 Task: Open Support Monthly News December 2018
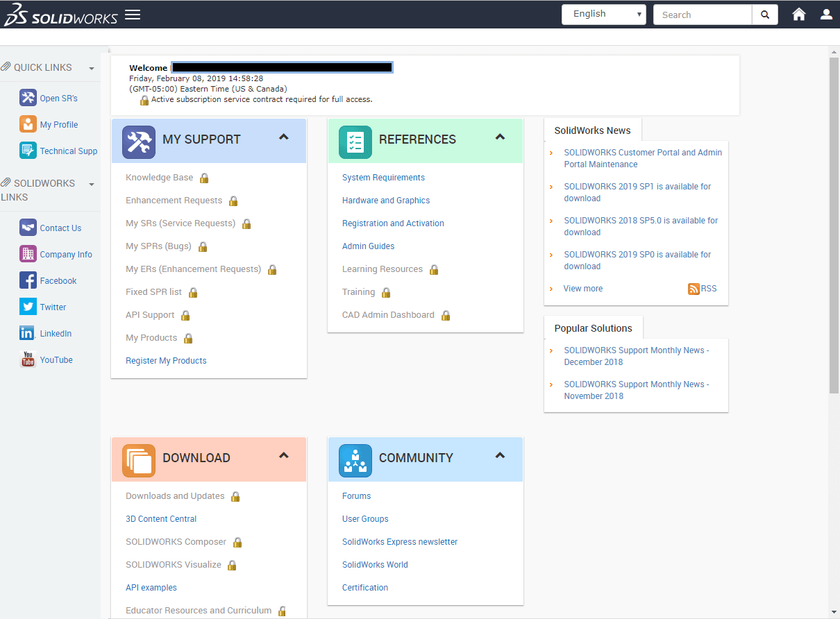(x=637, y=356)
